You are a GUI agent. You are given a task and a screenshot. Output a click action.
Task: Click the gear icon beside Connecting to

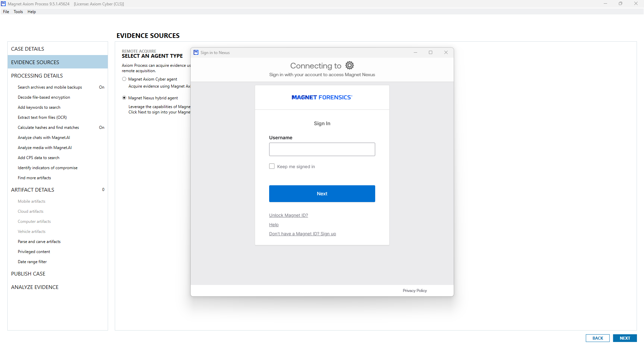point(349,65)
